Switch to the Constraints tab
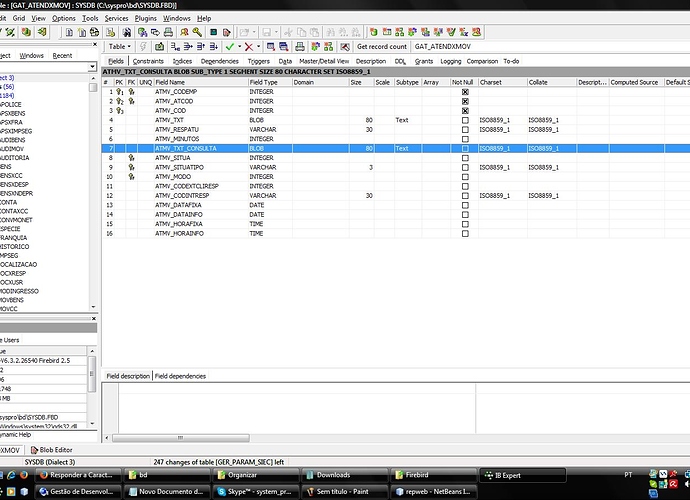 click(148, 61)
